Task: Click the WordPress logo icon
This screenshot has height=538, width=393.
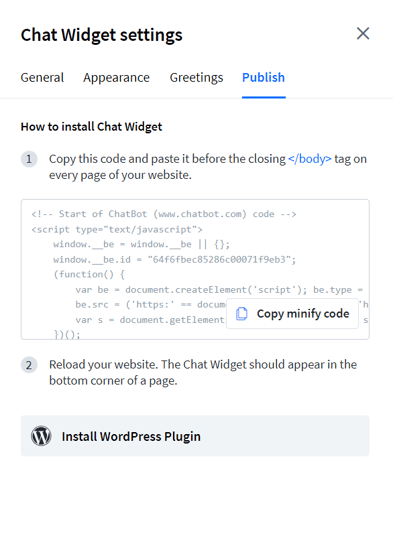Action: [x=41, y=436]
